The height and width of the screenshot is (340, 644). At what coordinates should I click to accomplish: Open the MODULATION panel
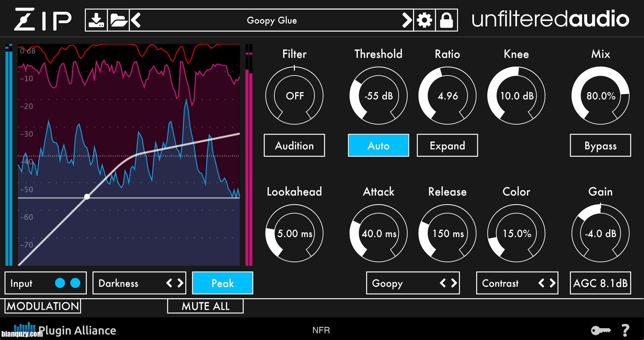pyautogui.click(x=43, y=306)
